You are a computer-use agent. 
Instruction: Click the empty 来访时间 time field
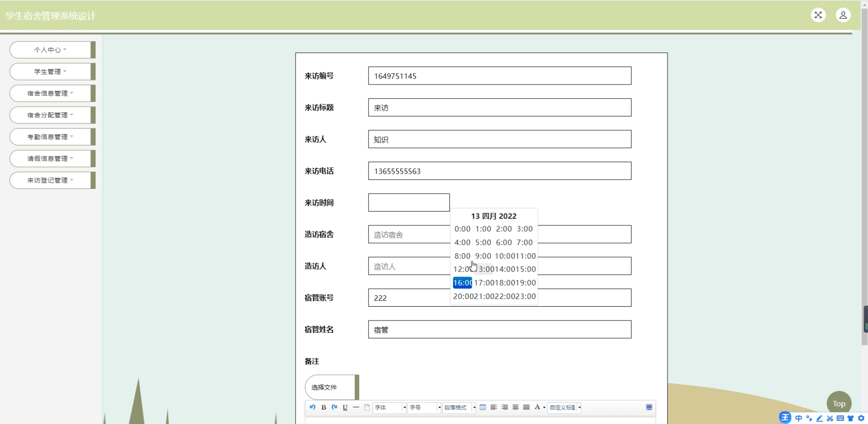[x=409, y=202]
